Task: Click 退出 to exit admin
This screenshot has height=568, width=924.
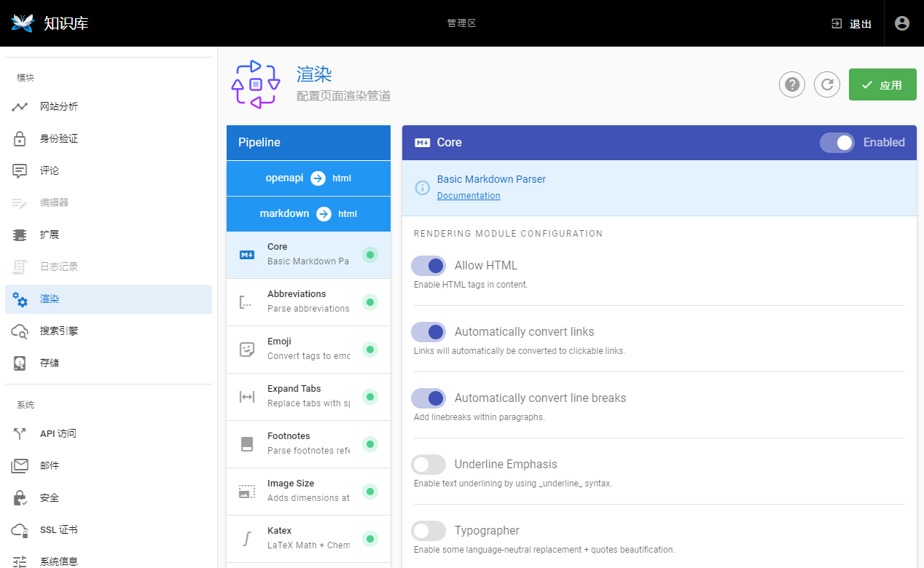Action: (x=852, y=24)
